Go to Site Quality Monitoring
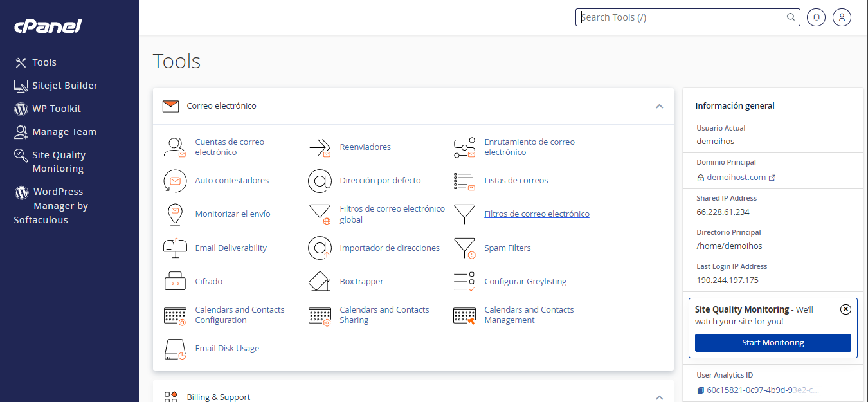Image resolution: width=868 pixels, height=402 pixels. 59,161
